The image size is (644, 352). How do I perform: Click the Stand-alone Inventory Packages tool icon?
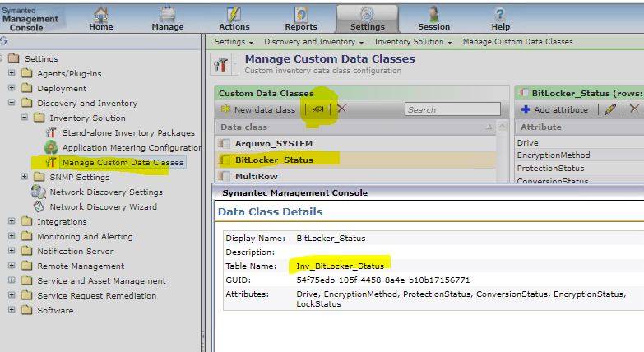click(x=51, y=132)
